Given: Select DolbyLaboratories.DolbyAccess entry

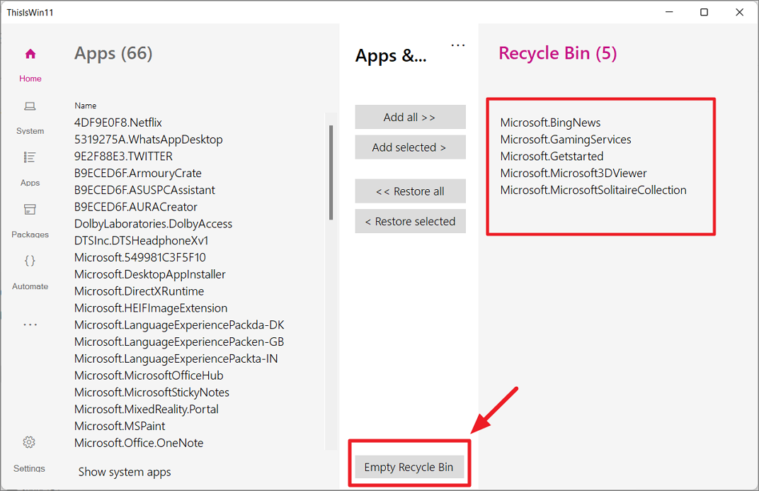Looking at the screenshot, I should 153,224.
